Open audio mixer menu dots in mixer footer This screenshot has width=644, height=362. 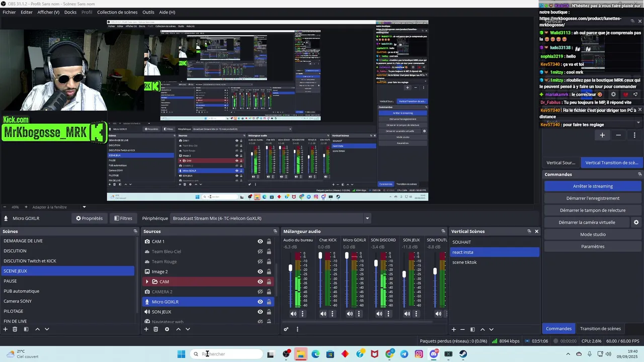(x=297, y=329)
